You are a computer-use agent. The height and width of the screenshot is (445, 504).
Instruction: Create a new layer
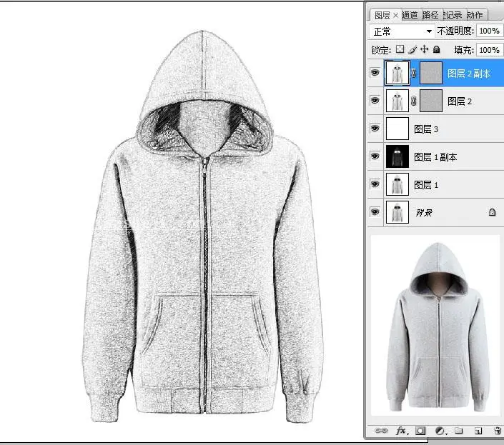click(478, 431)
